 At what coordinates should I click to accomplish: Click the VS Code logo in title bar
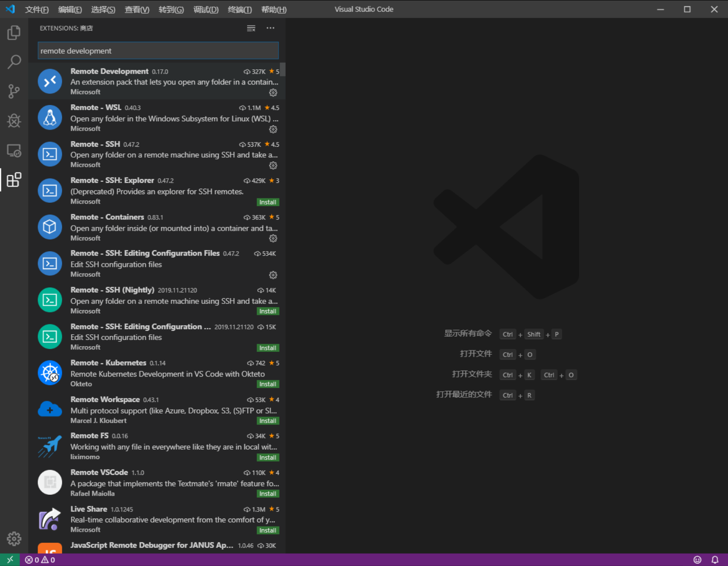point(10,9)
